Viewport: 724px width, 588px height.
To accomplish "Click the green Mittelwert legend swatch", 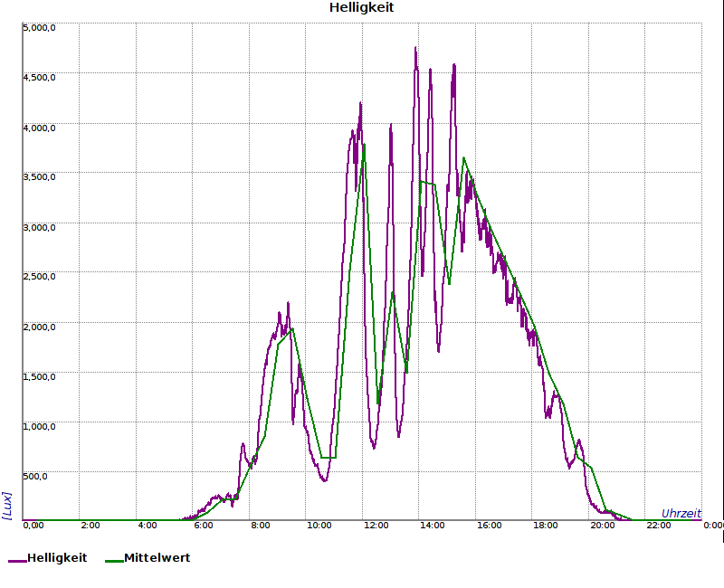I will tap(114, 561).
